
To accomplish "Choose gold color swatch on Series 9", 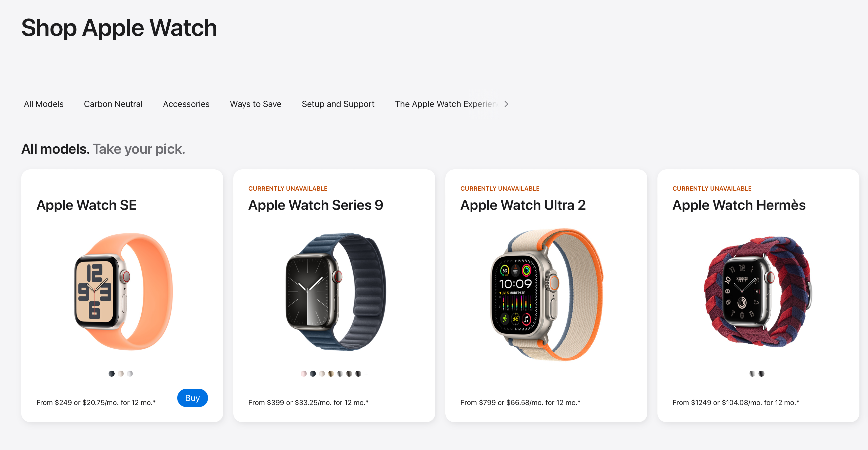I will (331, 373).
